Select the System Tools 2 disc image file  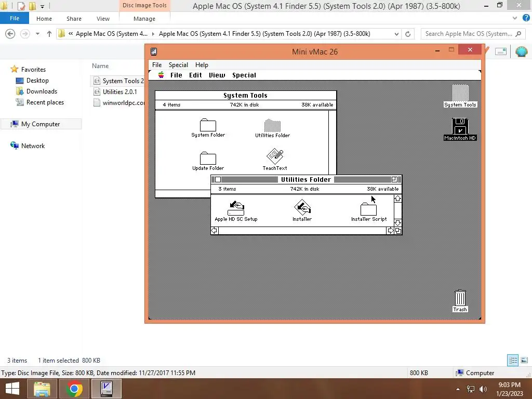pyautogui.click(x=119, y=81)
